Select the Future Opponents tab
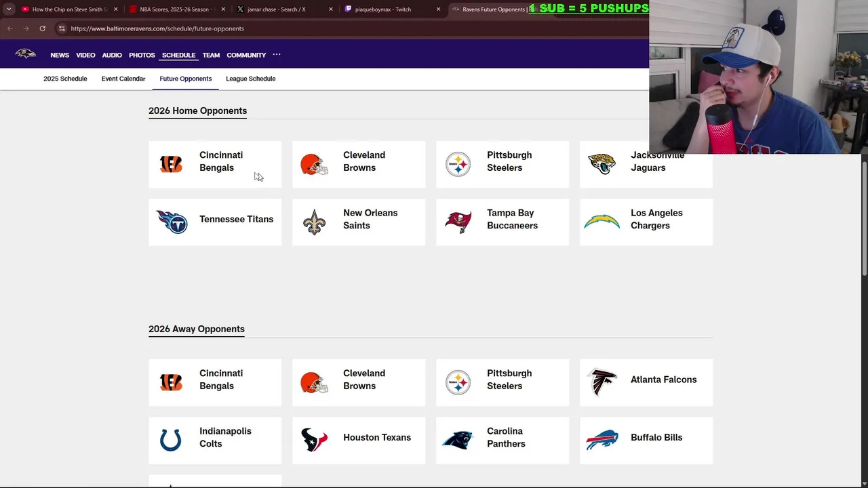Viewport: 868px width, 488px height. 186,79
